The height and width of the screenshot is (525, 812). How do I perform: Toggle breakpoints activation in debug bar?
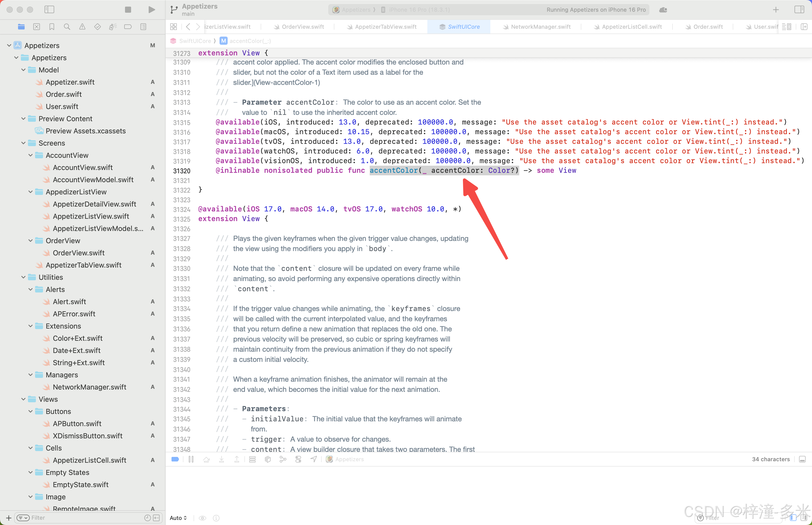coord(175,459)
